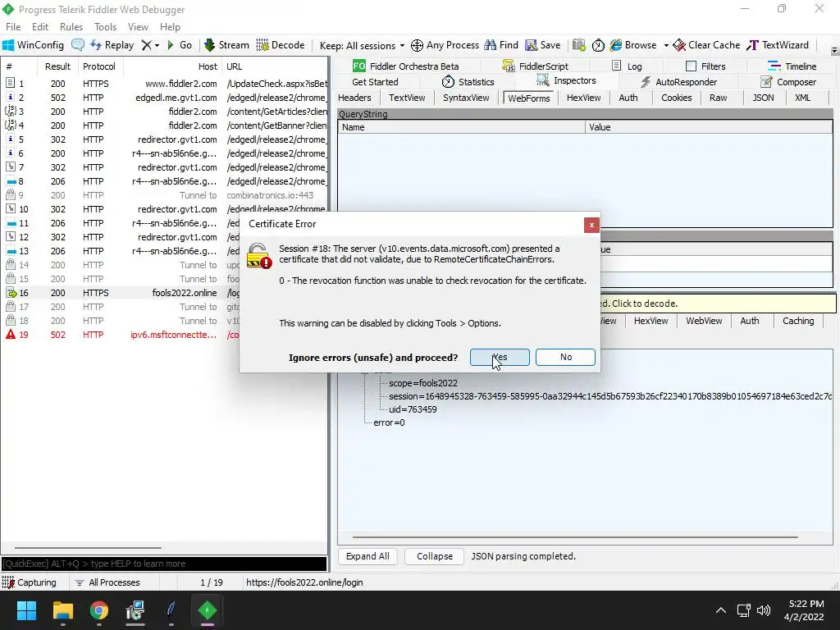This screenshot has height=630, width=840.
Task: Select the request TextView tab
Action: [407, 98]
